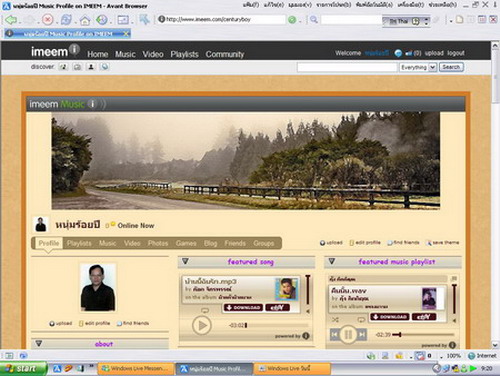Click the messages (0) icon in the header

[413, 53]
